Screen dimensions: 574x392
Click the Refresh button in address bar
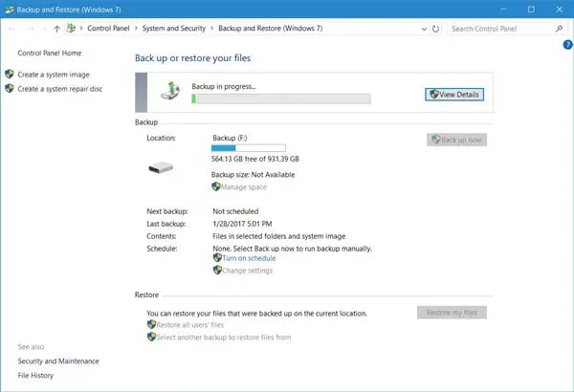(436, 29)
